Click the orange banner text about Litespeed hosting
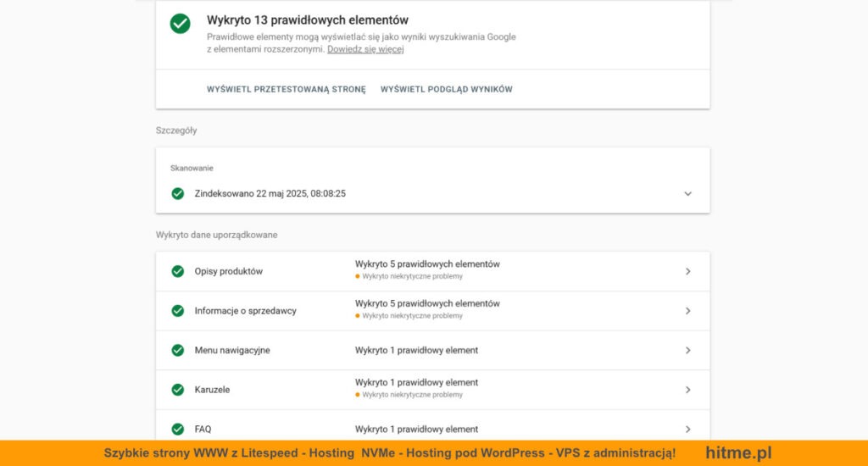The image size is (868, 466). tap(389, 453)
